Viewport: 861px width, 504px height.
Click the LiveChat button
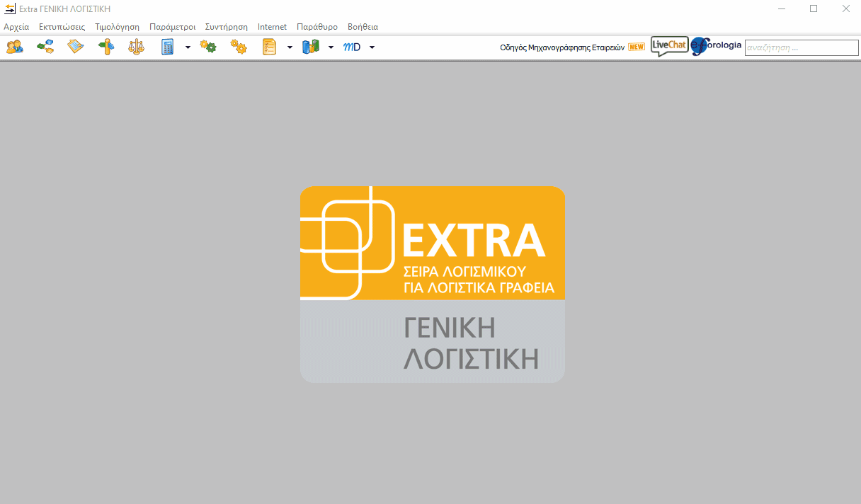pyautogui.click(x=669, y=46)
